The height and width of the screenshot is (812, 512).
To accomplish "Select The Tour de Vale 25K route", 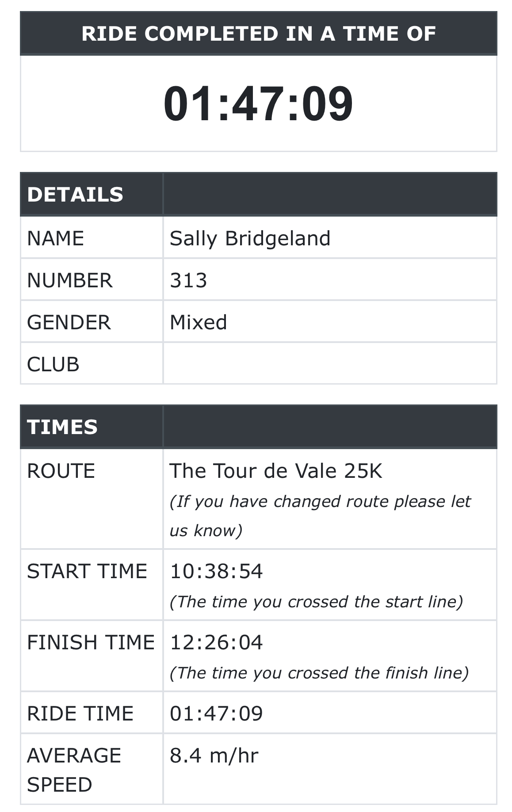I will [276, 471].
